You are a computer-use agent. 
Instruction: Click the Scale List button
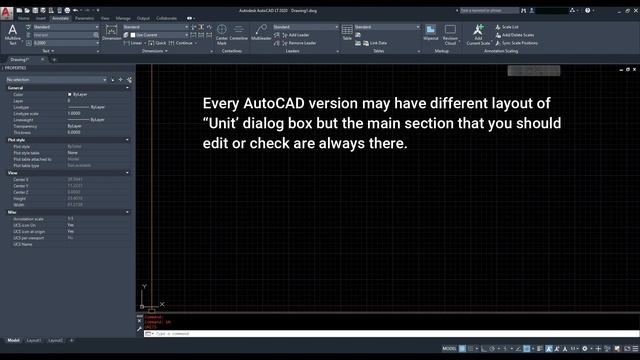coord(507,27)
